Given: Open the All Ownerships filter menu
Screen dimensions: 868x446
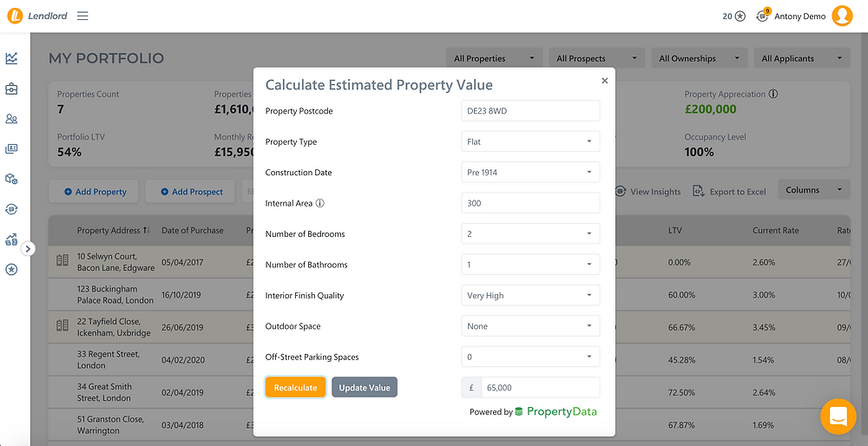Looking at the screenshot, I should 699,58.
